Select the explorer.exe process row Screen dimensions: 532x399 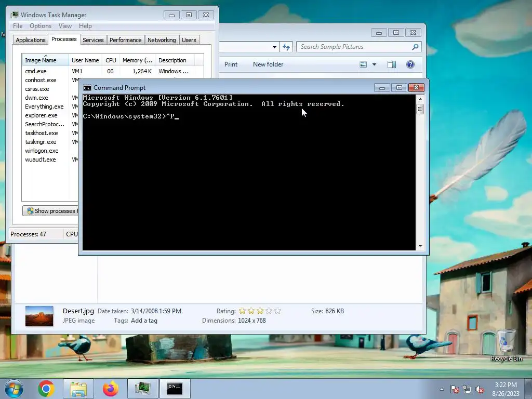pyautogui.click(x=50, y=115)
